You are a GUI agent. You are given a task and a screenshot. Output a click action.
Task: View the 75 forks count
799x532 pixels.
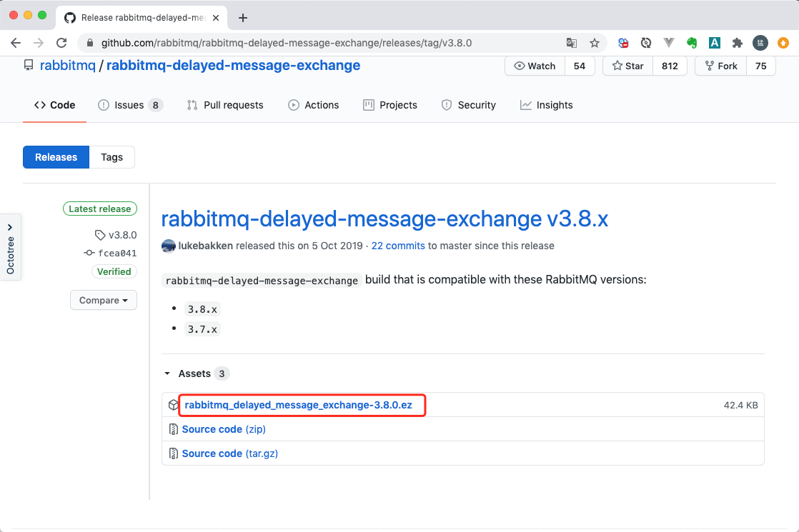[761, 66]
